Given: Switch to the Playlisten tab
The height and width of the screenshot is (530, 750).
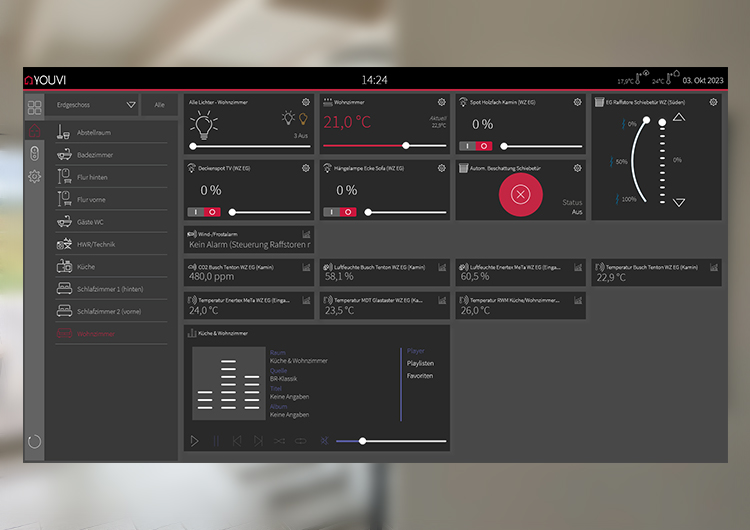Looking at the screenshot, I should tap(420, 363).
